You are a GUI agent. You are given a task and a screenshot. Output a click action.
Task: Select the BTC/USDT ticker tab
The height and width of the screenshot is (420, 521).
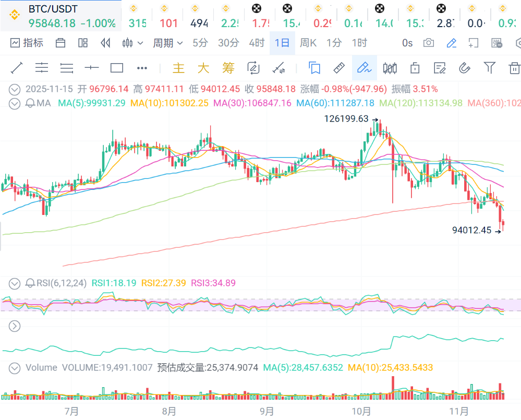pos(60,16)
